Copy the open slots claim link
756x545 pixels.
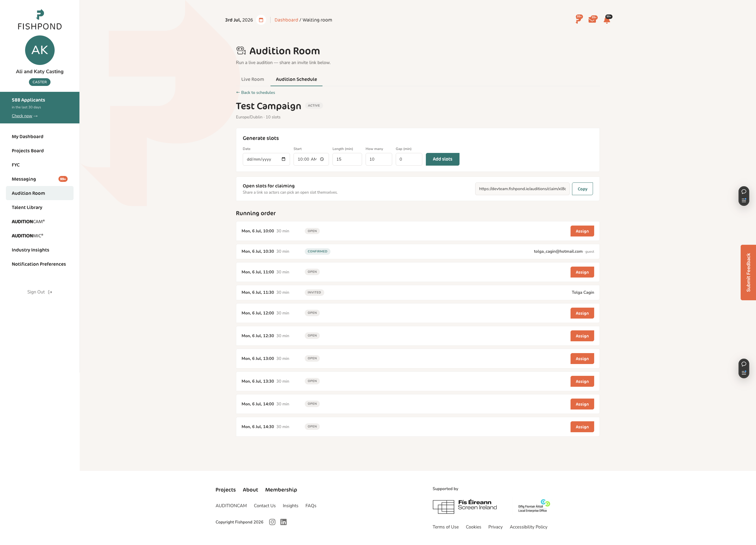pos(582,189)
